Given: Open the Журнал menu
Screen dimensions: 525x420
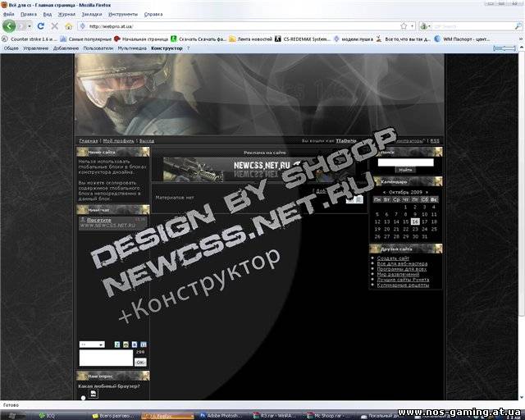Looking at the screenshot, I should point(66,14).
